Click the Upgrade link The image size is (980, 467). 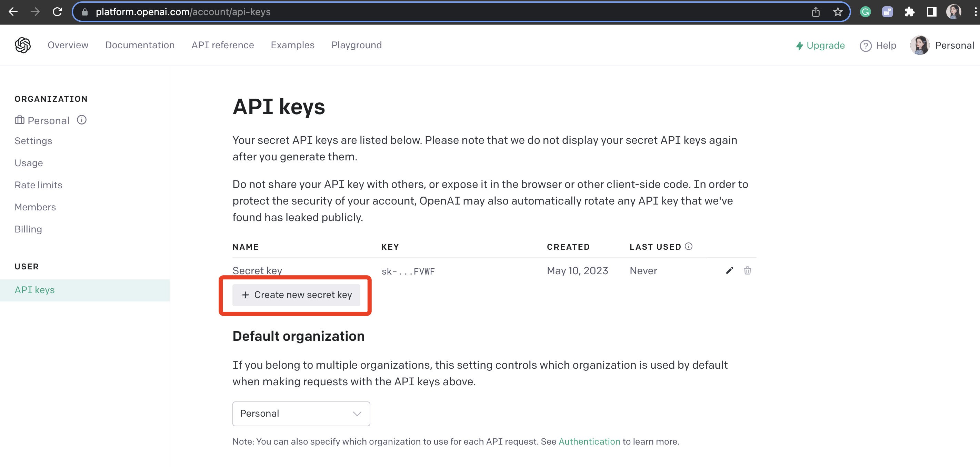pos(825,46)
